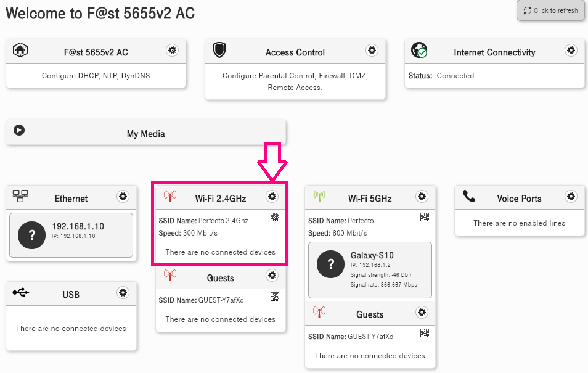Open Internet Connectivity settings gear

click(571, 51)
